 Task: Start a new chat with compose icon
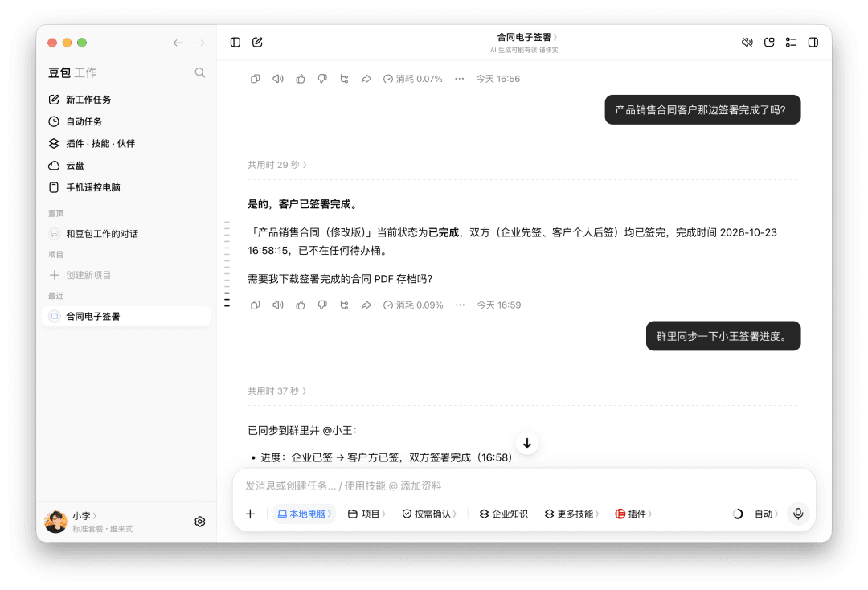coord(257,42)
